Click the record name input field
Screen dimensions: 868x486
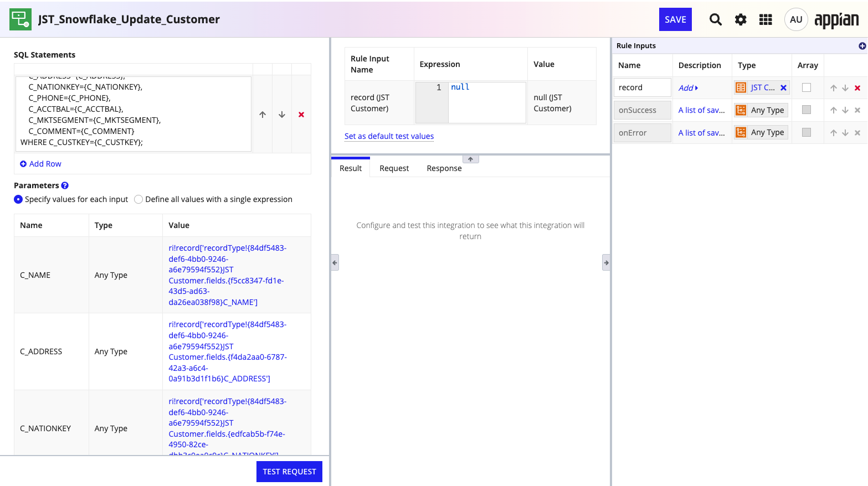coord(643,87)
